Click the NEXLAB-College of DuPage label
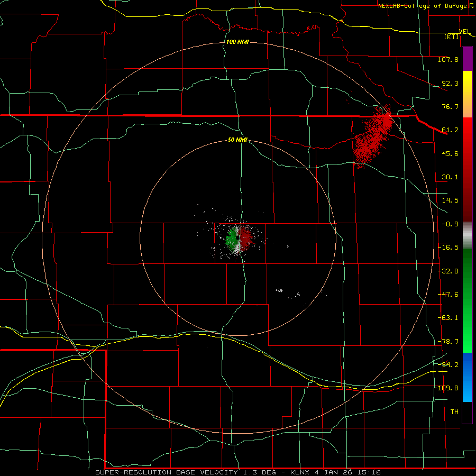Image resolution: width=476 pixels, height=476 pixels. [x=422, y=6]
